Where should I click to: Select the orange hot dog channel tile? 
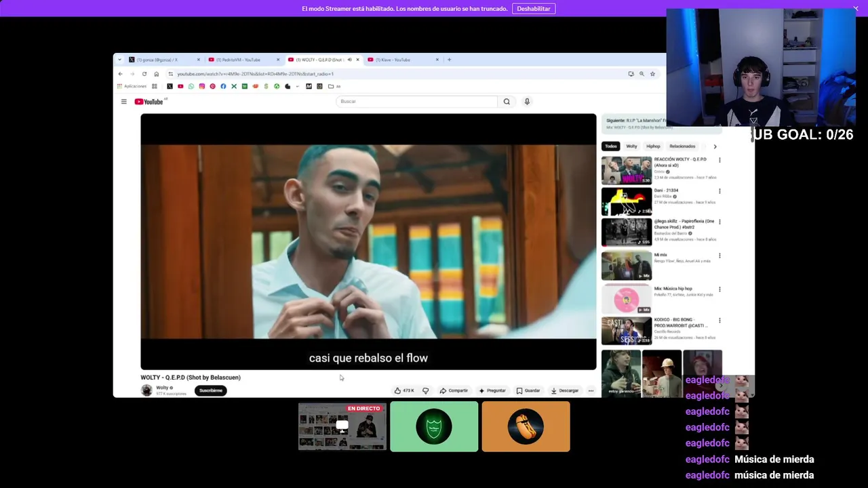[526, 426]
